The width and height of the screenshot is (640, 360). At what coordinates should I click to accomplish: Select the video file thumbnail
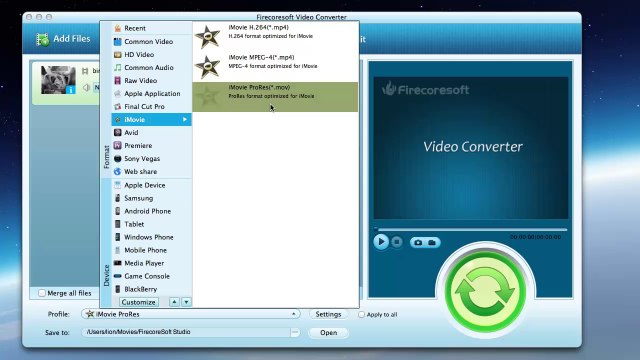point(58,80)
